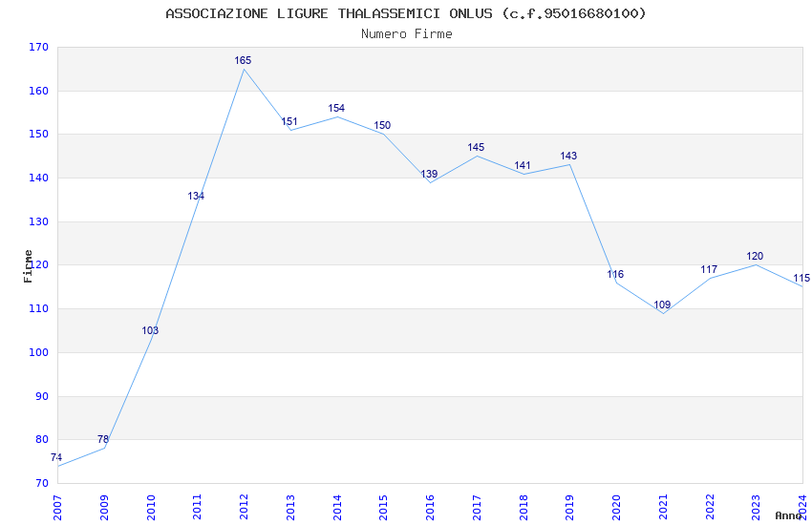Select the 2009 x-axis year label
Image resolution: width=812 pixels, height=525 pixels.
click(x=103, y=508)
